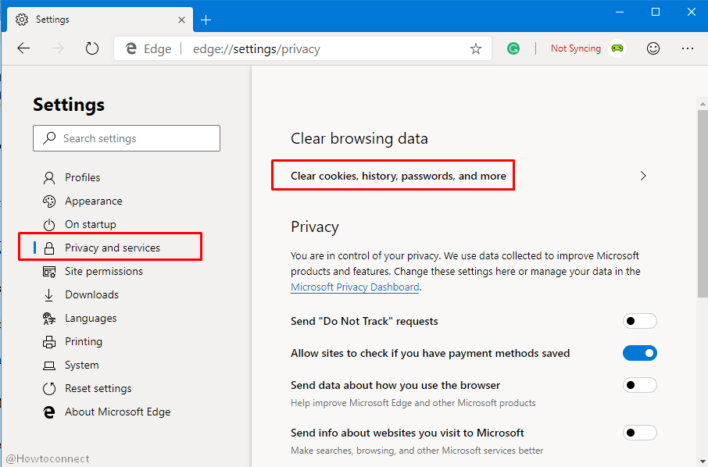Screen dimensions: 708x467
Task: Go back using the browser back arrow
Action: (23, 48)
